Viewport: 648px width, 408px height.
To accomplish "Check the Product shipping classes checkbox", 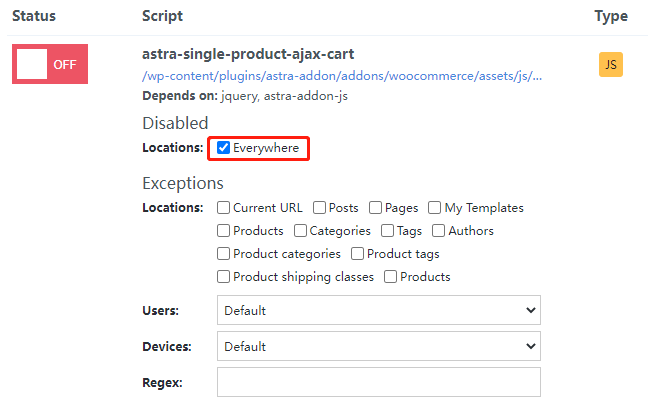I will 224,277.
